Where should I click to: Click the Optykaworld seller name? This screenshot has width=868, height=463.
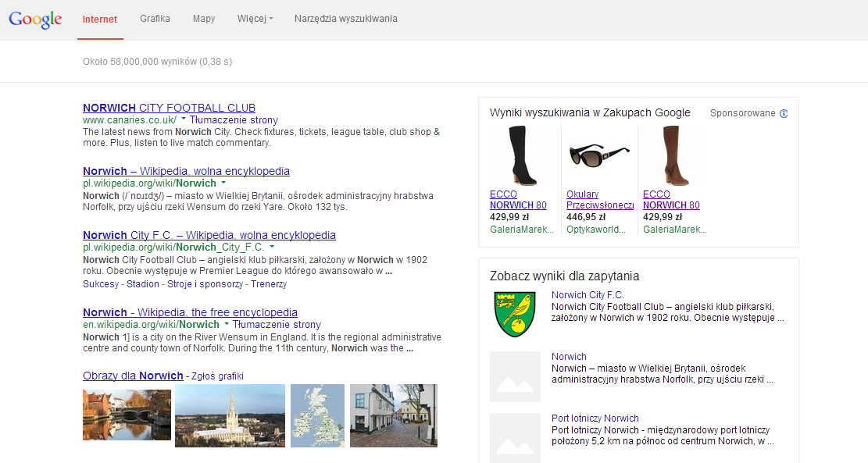pos(596,229)
